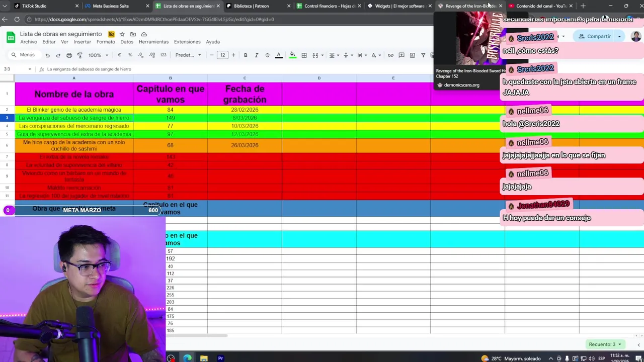The width and height of the screenshot is (644, 362).
Task: Decrease the font size with minus
Action: (212, 55)
